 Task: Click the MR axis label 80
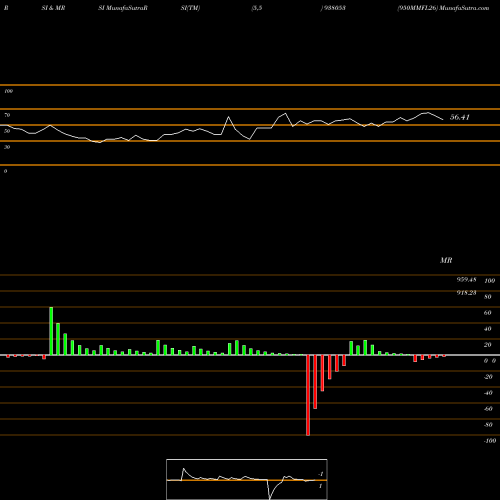pos(488,297)
